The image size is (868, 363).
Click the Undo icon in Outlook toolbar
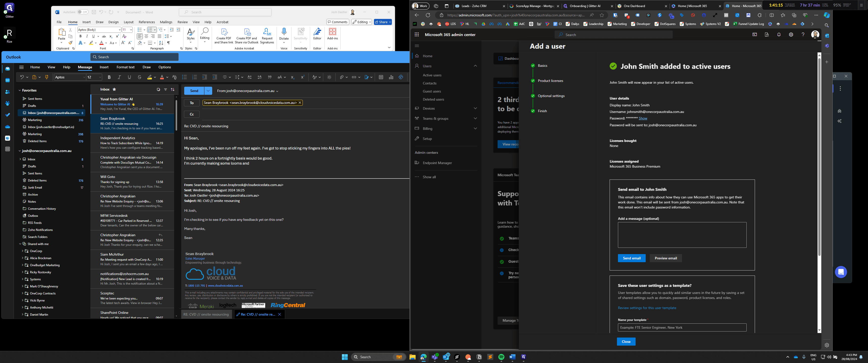coord(22,77)
